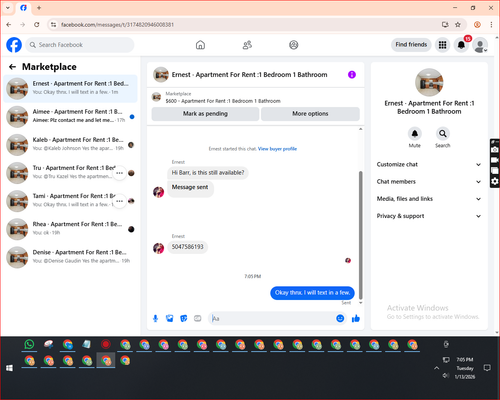The height and width of the screenshot is (400, 500).
Task: Click Mark as pending button
Action: click(205, 114)
